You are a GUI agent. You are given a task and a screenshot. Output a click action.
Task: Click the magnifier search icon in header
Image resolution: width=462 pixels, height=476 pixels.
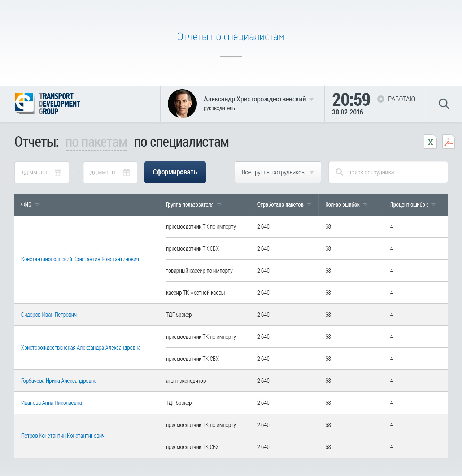pos(444,104)
